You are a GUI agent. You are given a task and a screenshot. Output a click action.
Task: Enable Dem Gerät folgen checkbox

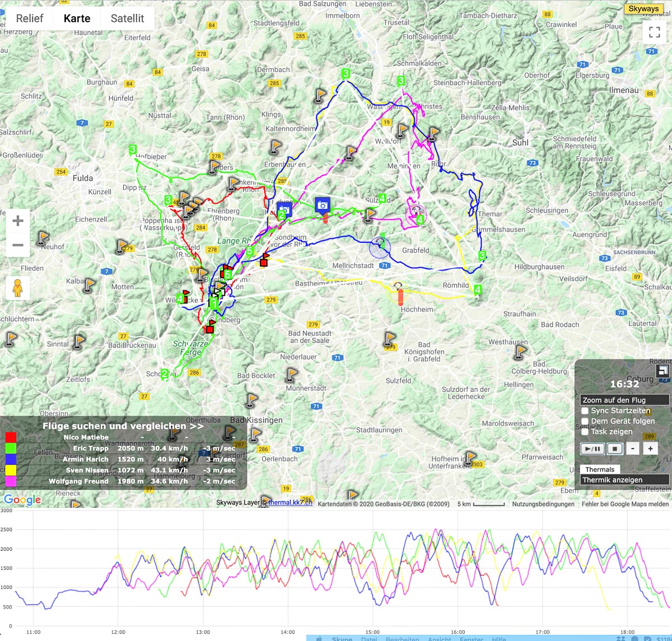point(585,422)
